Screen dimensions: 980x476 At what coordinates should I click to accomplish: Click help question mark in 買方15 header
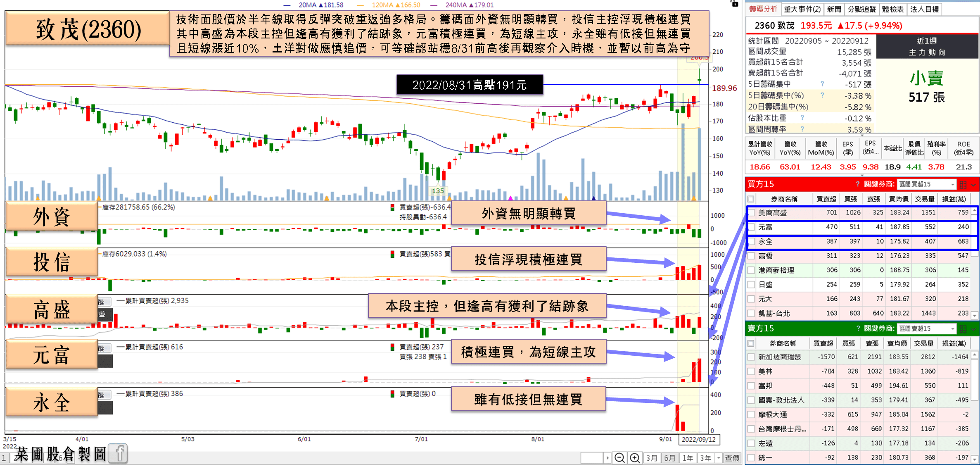[858, 184]
